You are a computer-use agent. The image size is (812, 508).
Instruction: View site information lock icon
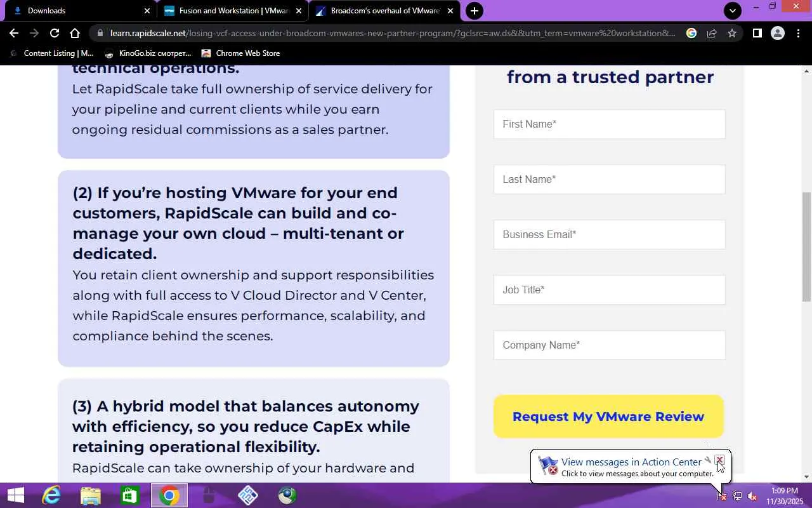pyautogui.click(x=100, y=33)
